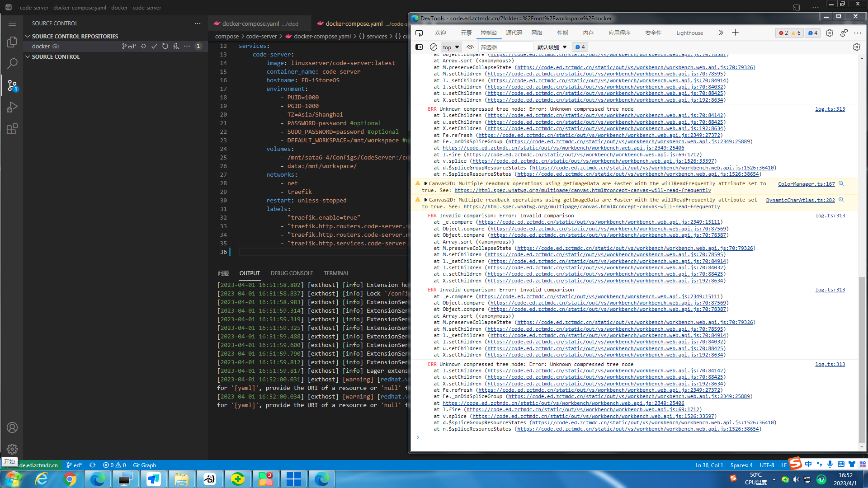Click the clear console icon in DevTools
Screen dimensions: 868x488
434,47
